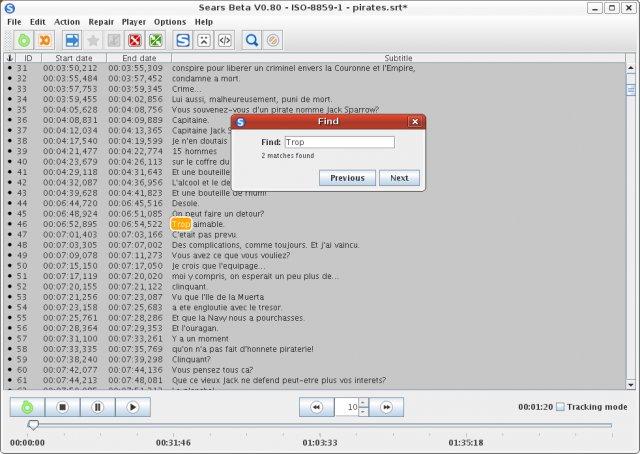The image size is (640, 454).
Task: Click the orange X-shaped toolbar icon
Action: tap(44, 40)
